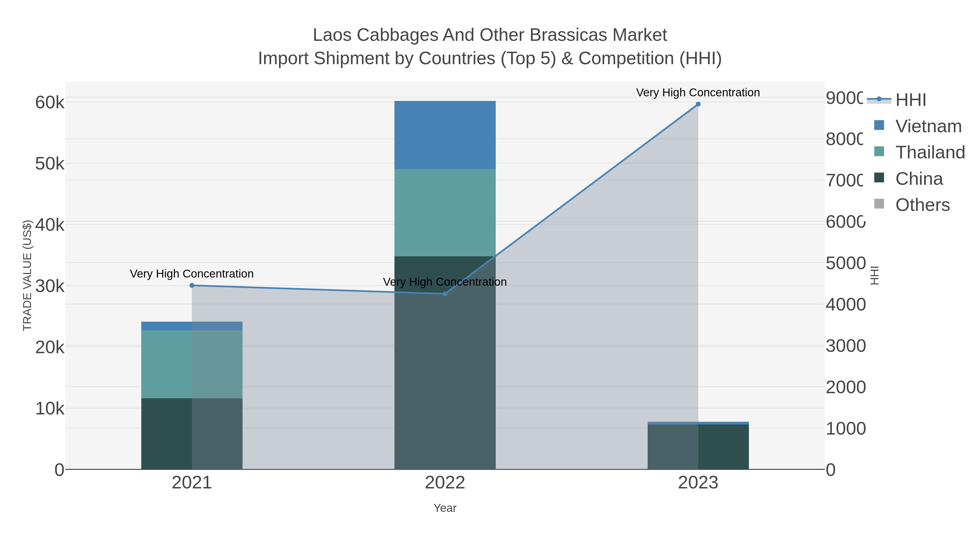980x551 pixels.
Task: Click the vertical HHI axis title on the right
Action: 875,275
